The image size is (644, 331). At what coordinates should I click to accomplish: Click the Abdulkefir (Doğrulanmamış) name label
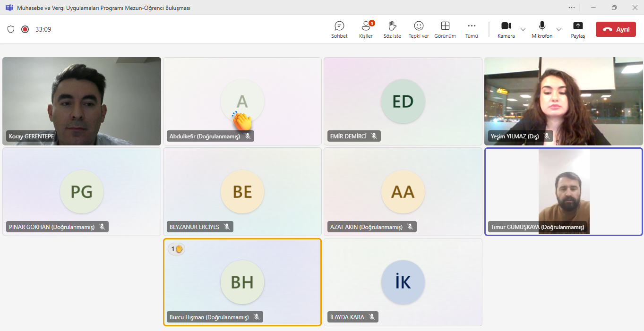[x=205, y=136]
